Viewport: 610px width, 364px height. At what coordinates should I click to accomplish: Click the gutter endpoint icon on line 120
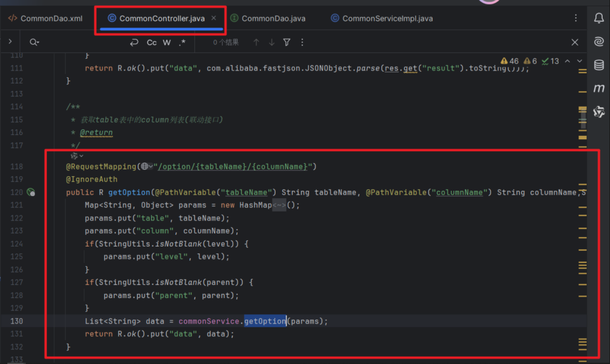tap(30, 192)
